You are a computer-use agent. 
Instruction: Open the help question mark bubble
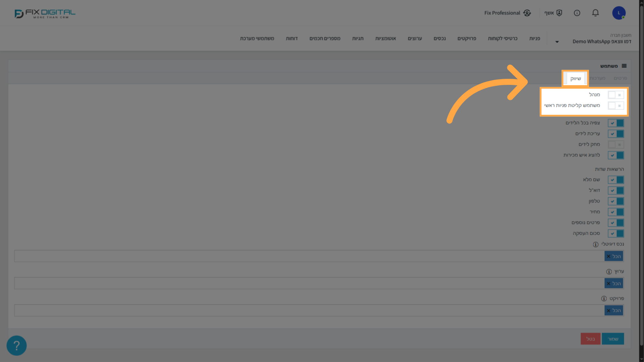click(x=16, y=345)
